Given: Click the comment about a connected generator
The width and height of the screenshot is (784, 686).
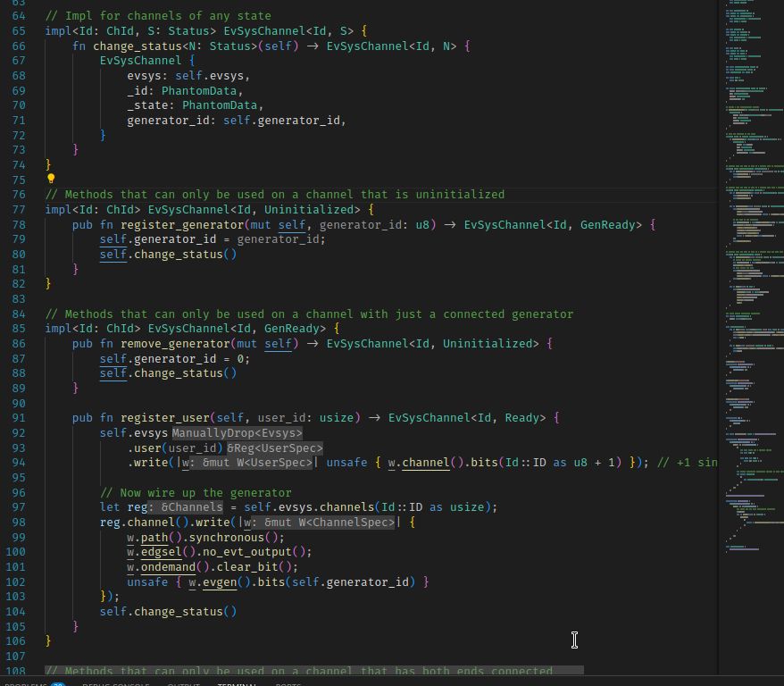Looking at the screenshot, I should pyautogui.click(x=309, y=314).
